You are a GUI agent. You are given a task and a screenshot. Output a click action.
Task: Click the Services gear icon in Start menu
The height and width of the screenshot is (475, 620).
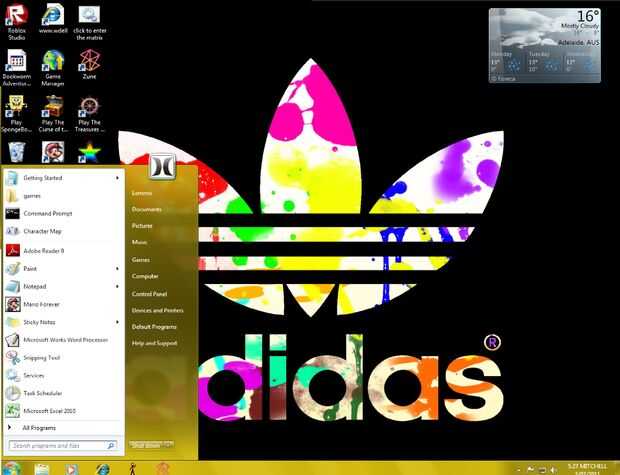[x=13, y=375]
